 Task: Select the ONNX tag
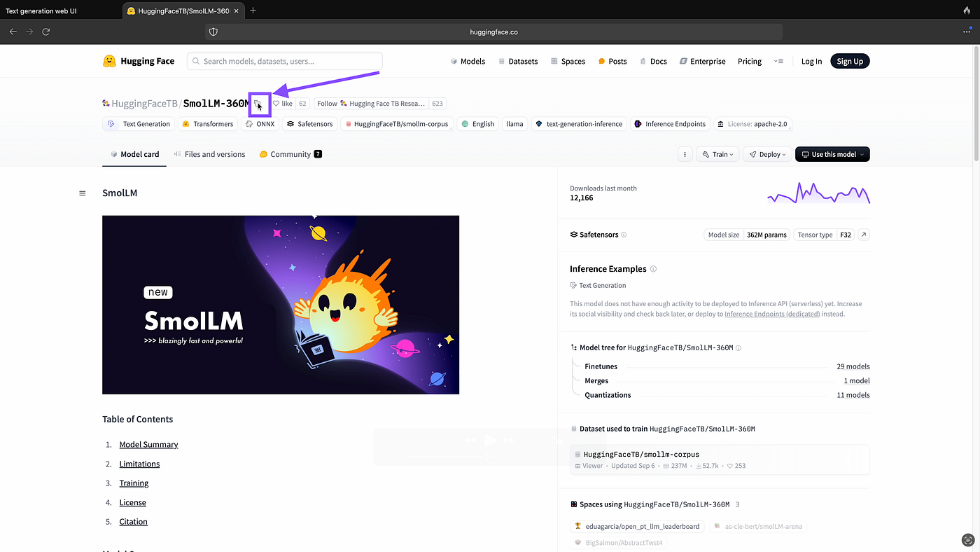[x=260, y=124]
